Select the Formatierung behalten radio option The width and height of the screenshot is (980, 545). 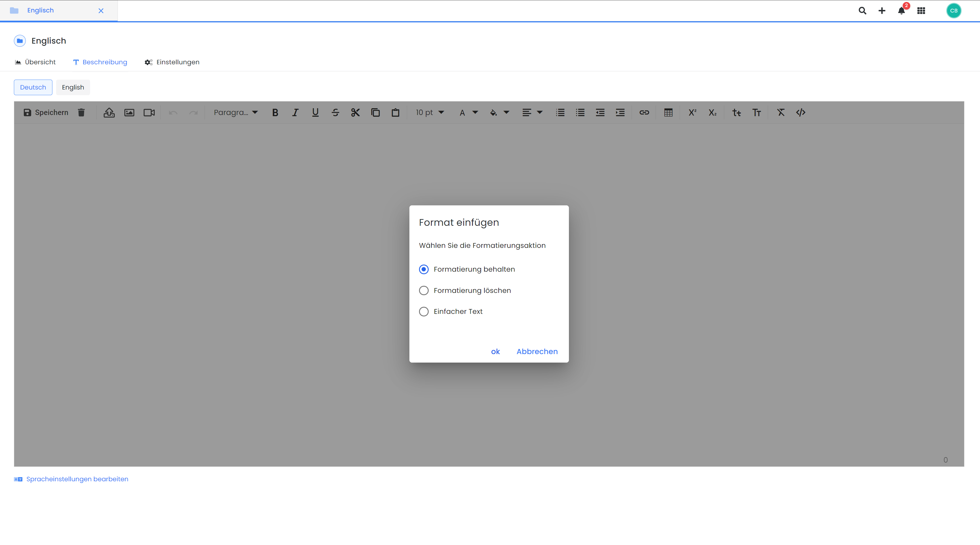pyautogui.click(x=424, y=269)
